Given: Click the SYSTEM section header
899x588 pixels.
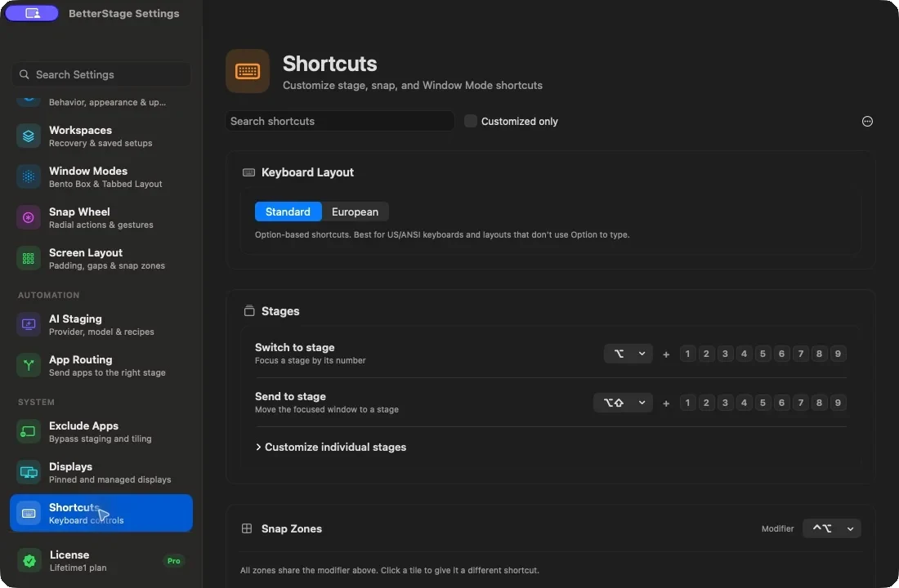Looking at the screenshot, I should (x=36, y=402).
